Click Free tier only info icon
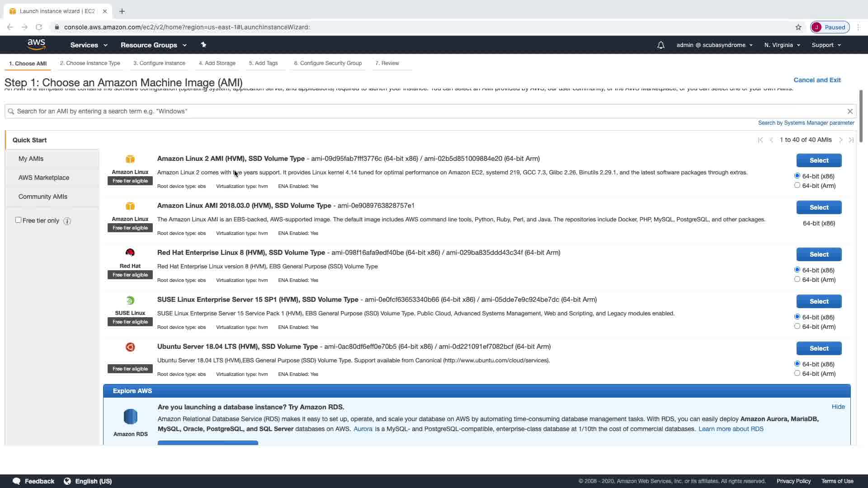The image size is (868, 488). (x=67, y=221)
